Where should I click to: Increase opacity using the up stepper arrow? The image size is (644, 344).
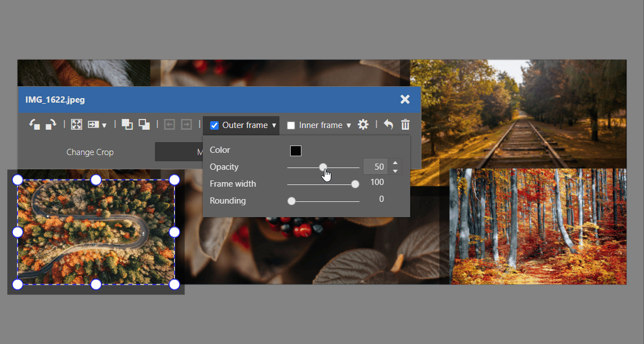point(394,163)
